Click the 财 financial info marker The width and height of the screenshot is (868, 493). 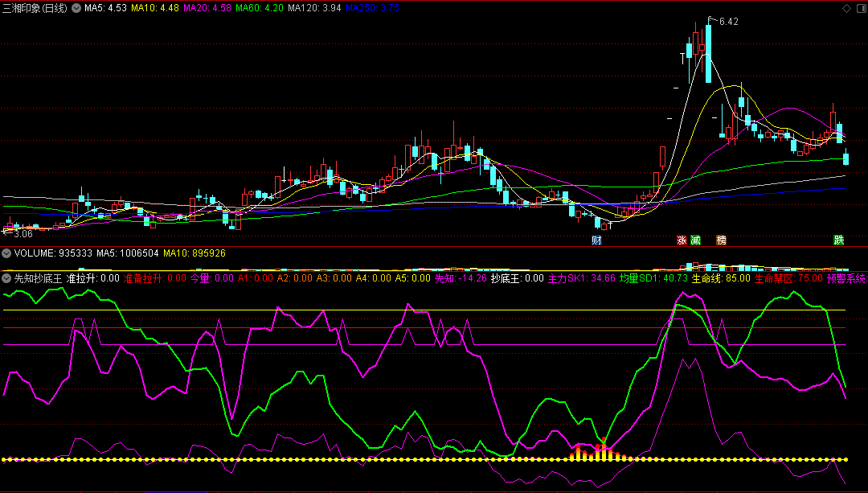(596, 240)
